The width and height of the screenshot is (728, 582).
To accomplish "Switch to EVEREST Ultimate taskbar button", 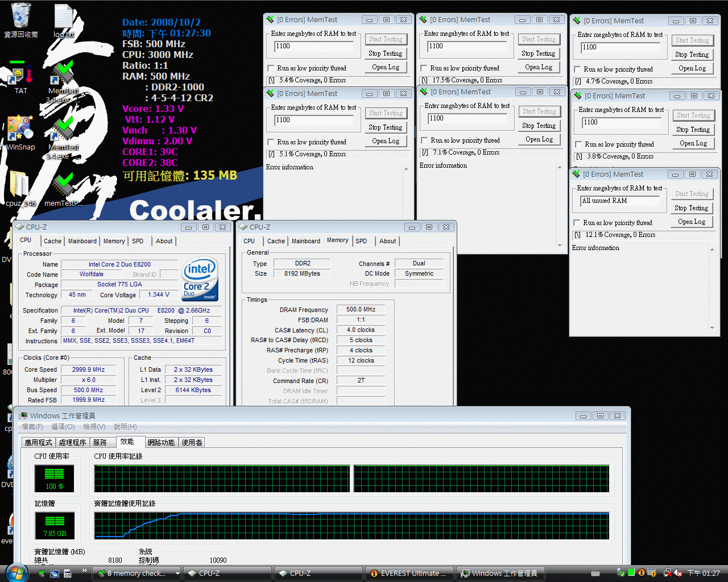I will (410, 573).
